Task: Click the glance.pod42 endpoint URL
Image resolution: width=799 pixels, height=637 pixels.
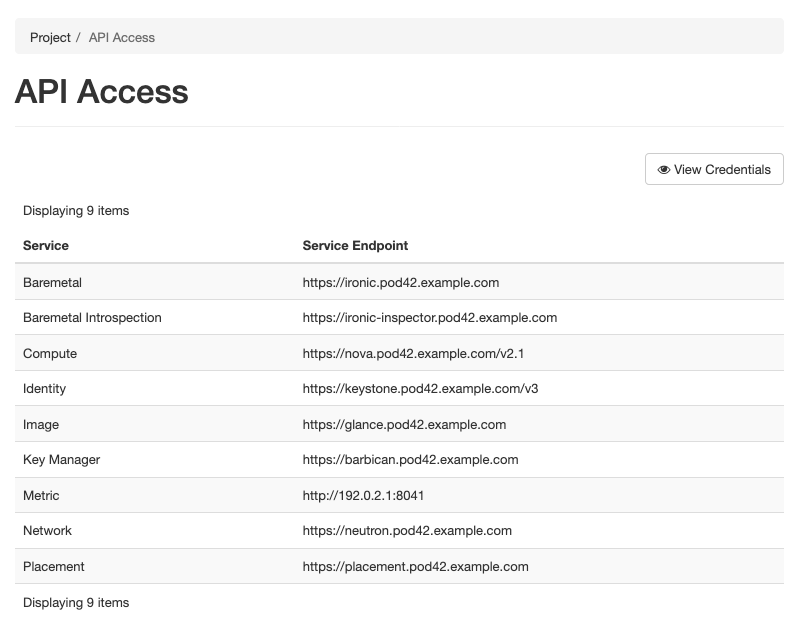Action: [x=404, y=424]
